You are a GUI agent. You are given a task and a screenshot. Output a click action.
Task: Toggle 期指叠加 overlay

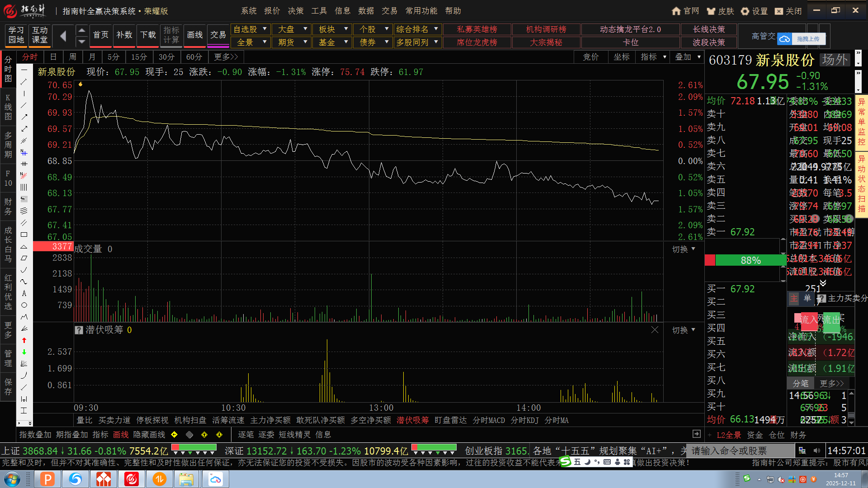tap(72, 435)
